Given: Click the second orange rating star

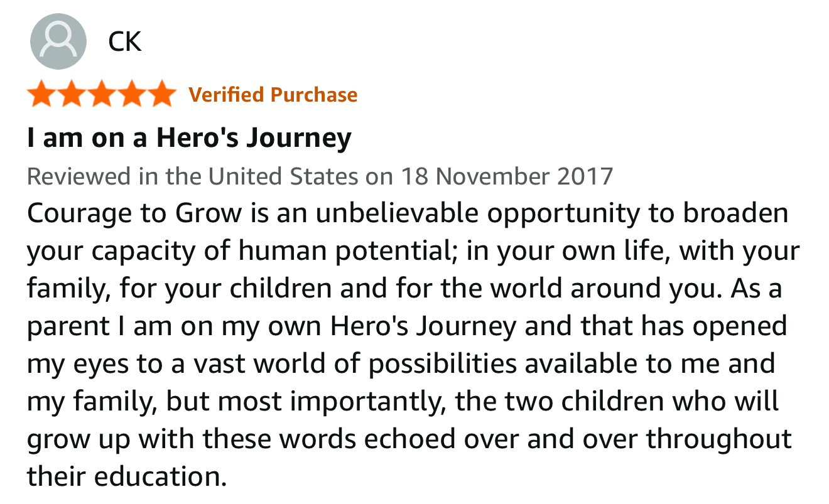Looking at the screenshot, I should (72, 94).
